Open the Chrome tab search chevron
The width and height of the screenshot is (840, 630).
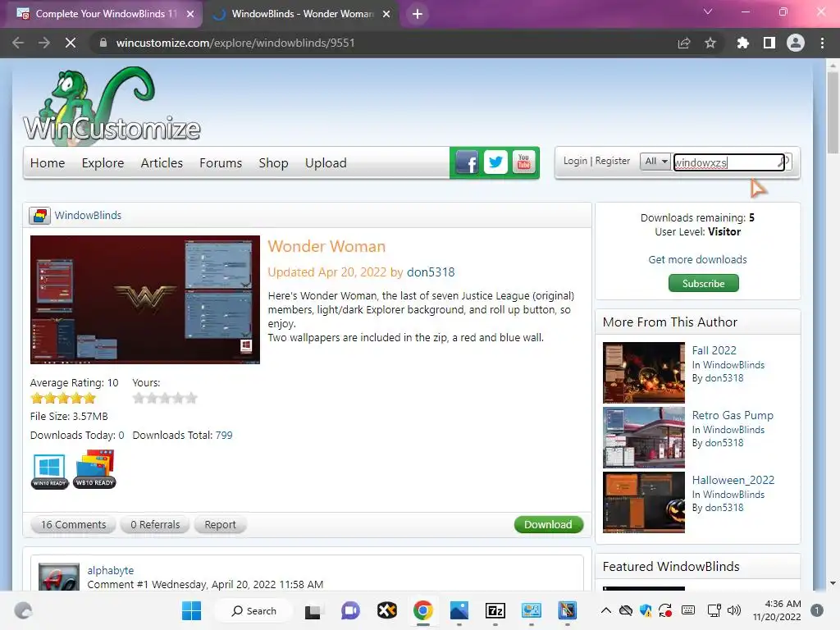pos(708,11)
